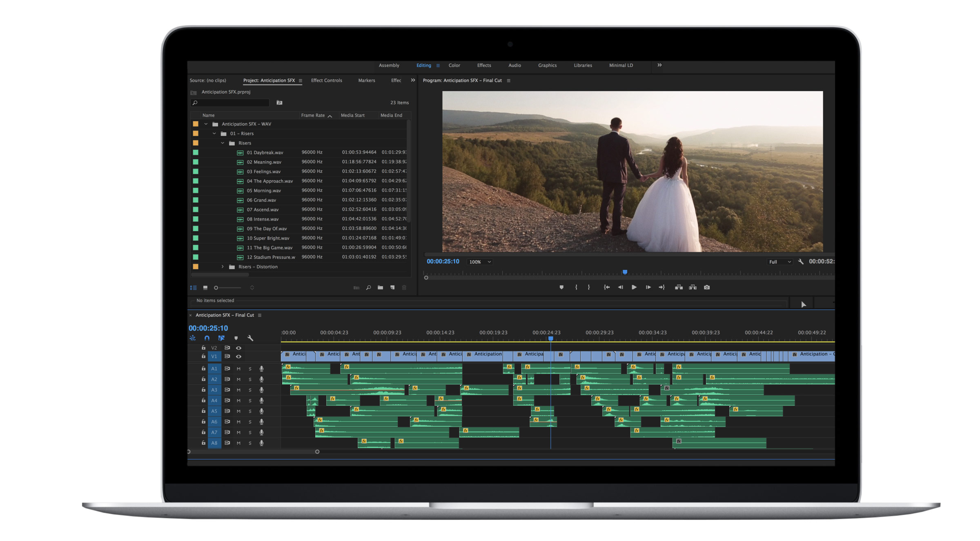The height and width of the screenshot is (541, 980).
Task: Solo audio track A2
Action: (x=250, y=380)
